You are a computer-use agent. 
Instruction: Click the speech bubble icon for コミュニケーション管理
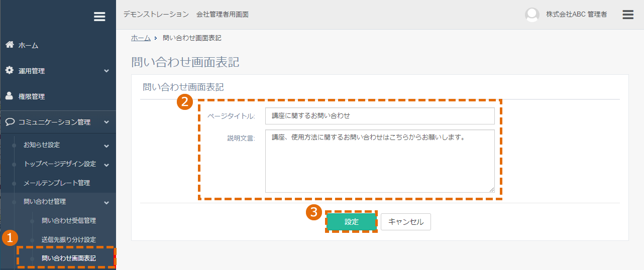tap(9, 121)
